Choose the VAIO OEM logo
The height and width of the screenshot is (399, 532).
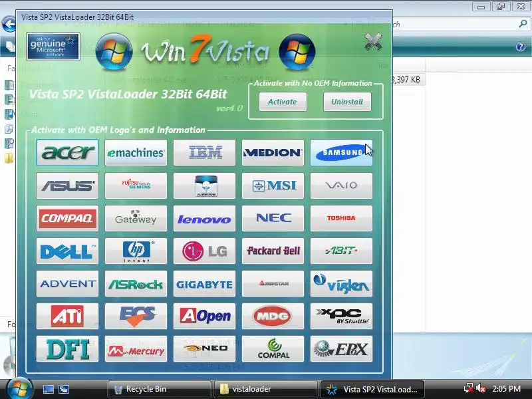pos(341,186)
